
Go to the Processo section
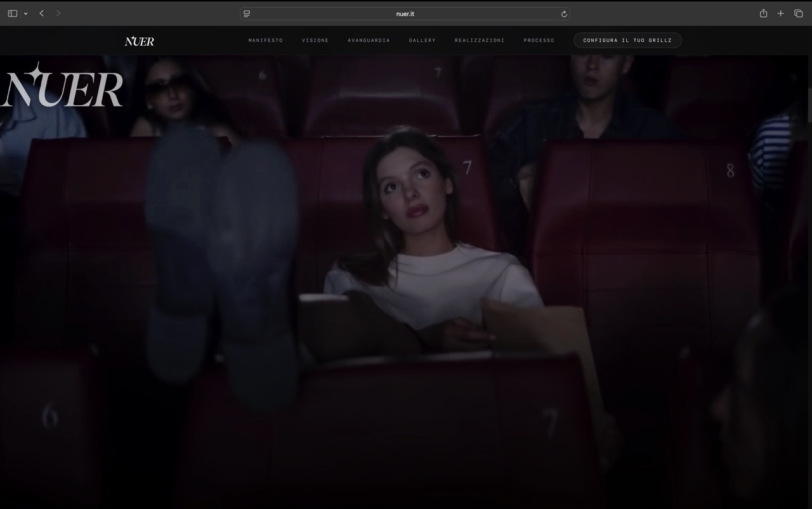[x=539, y=41]
